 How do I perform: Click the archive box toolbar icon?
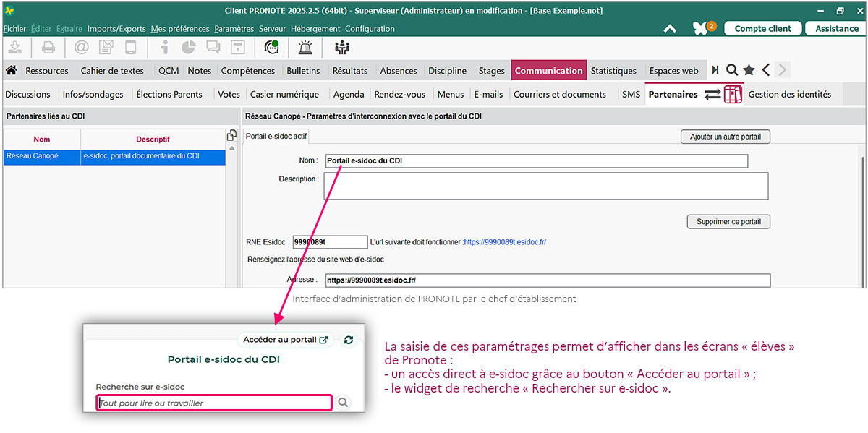(237, 48)
